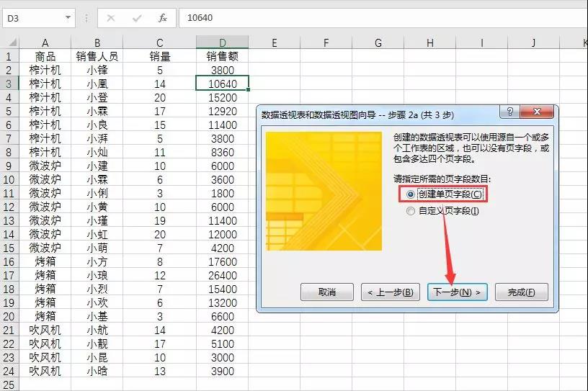Viewport: 588px width, 391px height.
Task: Click cell with sales amount 15200
Action: [x=223, y=97]
